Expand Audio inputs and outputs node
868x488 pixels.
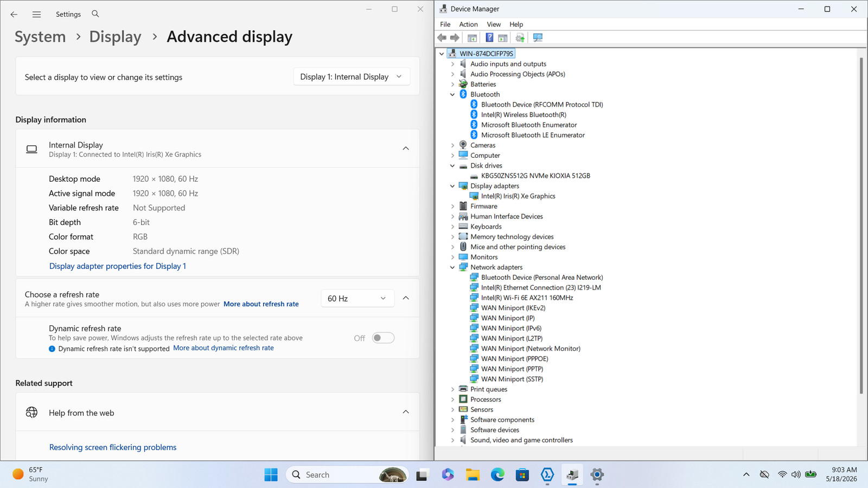tap(452, 64)
